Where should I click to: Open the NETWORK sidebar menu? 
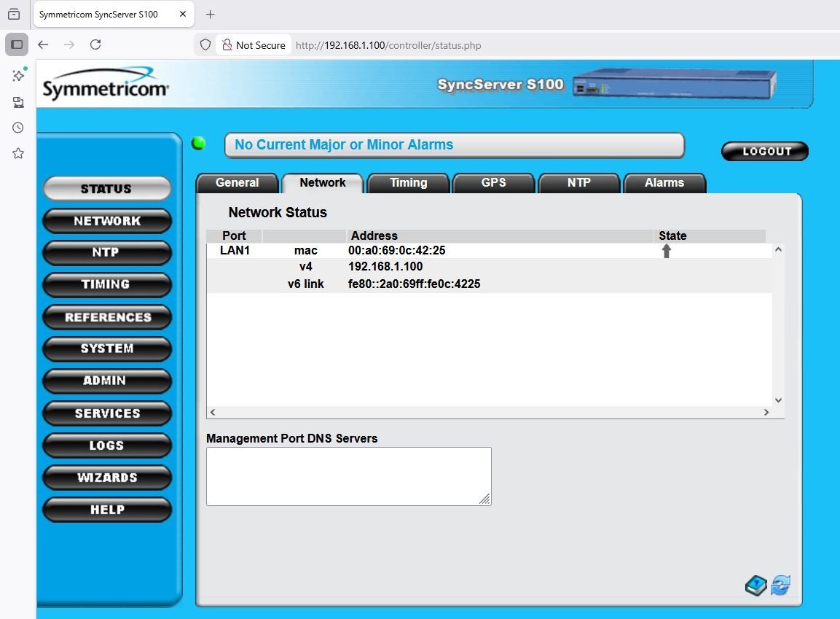[x=106, y=221]
